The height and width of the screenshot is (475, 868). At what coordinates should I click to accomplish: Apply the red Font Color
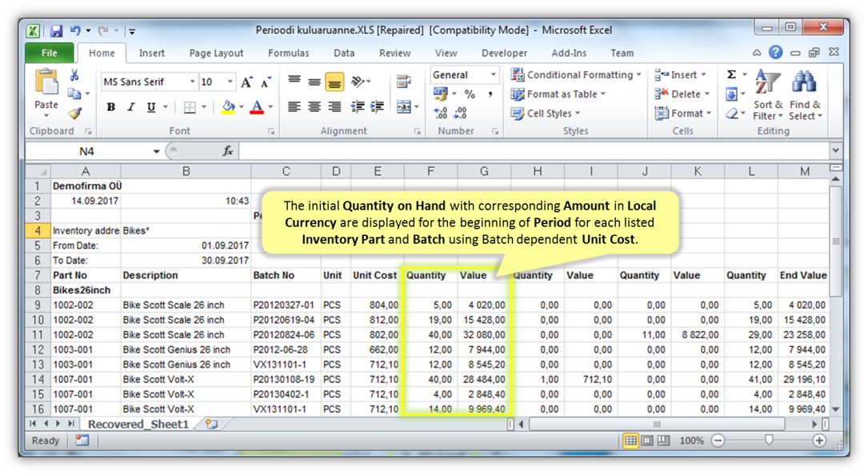(257, 107)
